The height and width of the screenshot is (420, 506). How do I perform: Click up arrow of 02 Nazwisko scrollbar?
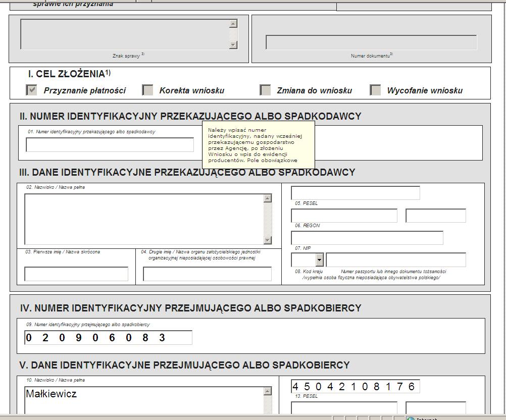268,198
